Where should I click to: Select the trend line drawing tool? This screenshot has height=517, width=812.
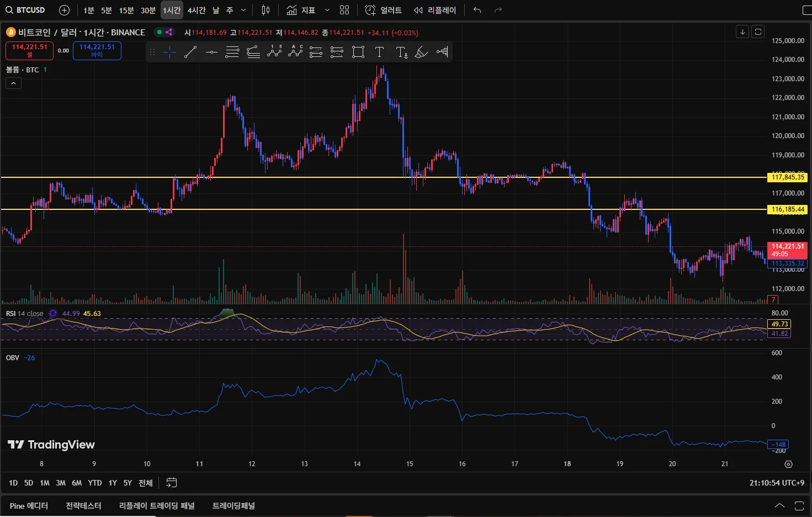(x=190, y=52)
